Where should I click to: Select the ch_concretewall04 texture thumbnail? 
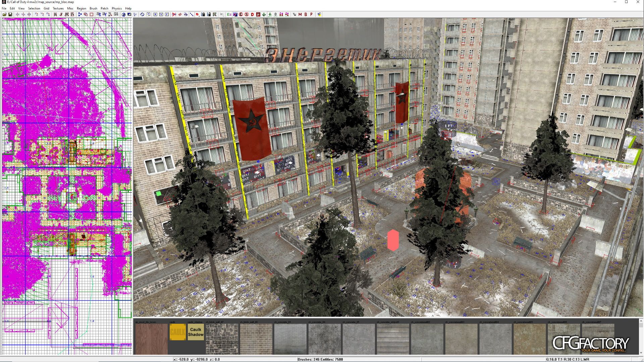(x=496, y=339)
